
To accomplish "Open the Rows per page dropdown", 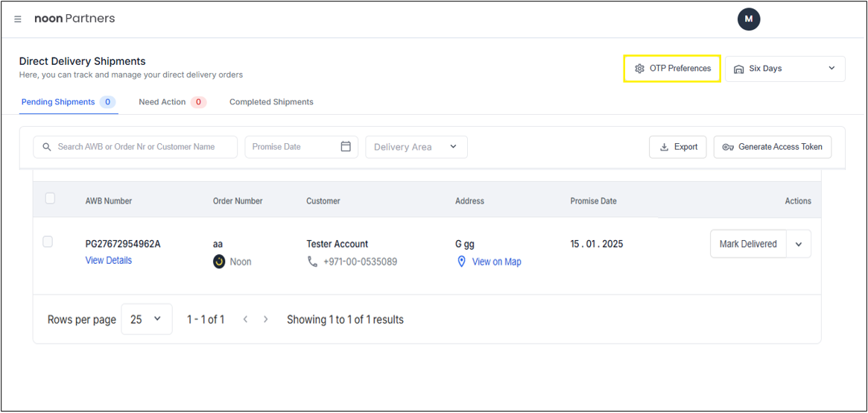I will (146, 319).
